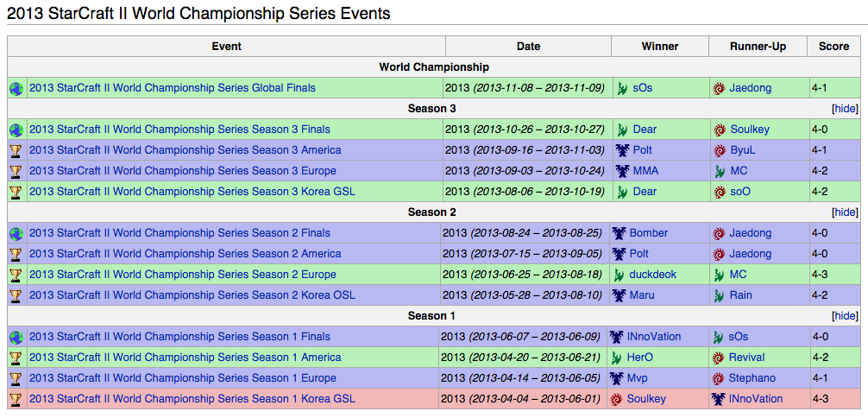Click the Terran icon next to INnoVation runner-up
Viewport: 868px width, 418px height.
719,399
